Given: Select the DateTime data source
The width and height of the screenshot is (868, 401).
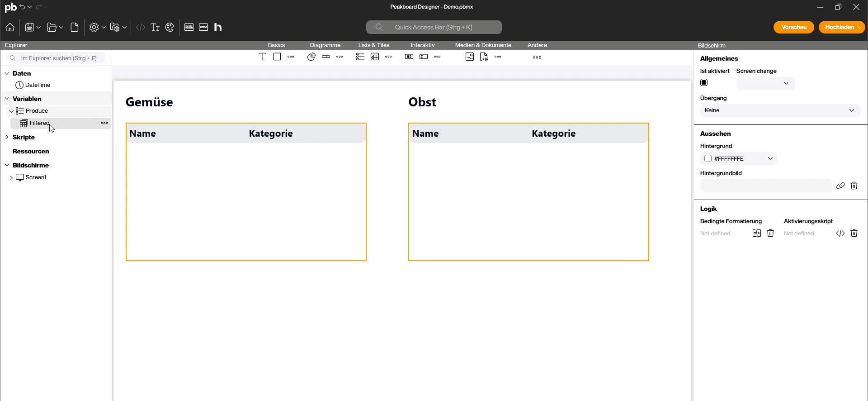Looking at the screenshot, I should 38,85.
